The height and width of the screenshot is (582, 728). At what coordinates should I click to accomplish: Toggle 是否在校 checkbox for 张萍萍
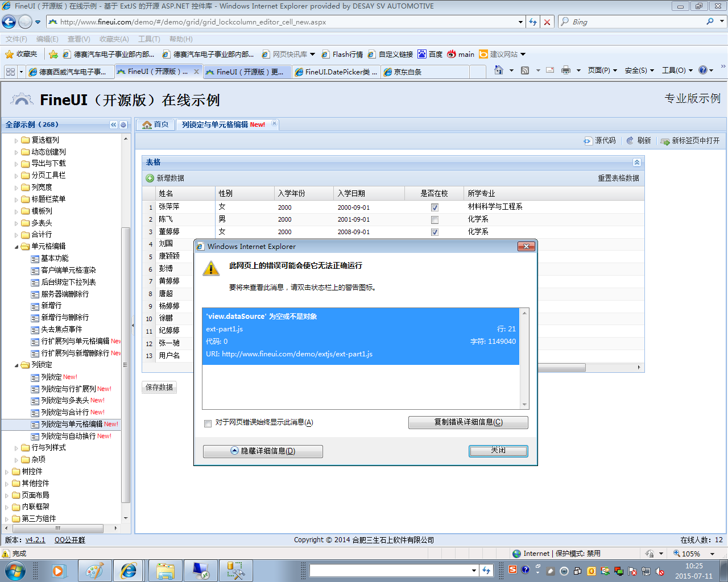click(x=435, y=207)
